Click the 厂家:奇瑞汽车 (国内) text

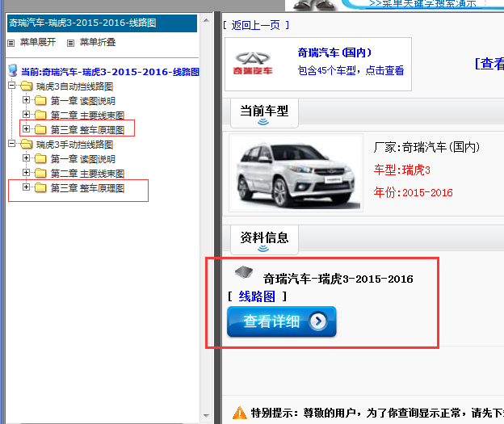(x=426, y=147)
